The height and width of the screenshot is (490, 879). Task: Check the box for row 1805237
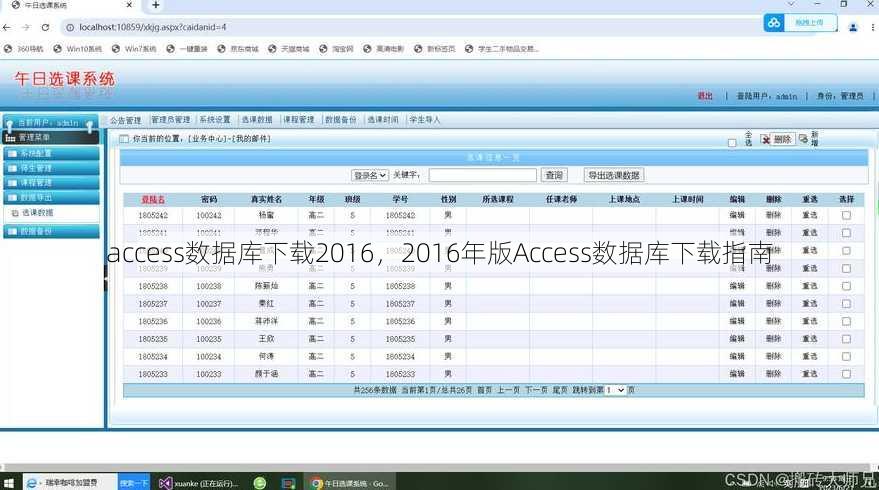(x=846, y=303)
